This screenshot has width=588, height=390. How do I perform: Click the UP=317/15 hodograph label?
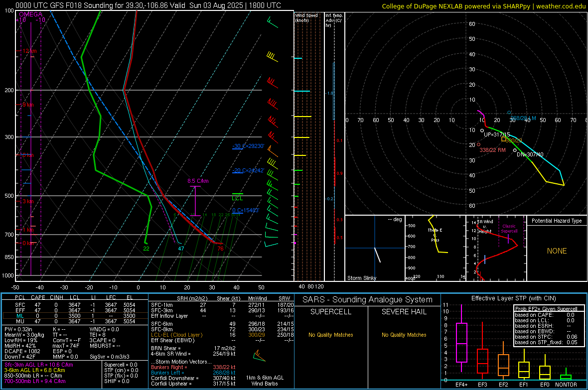pyautogui.click(x=497, y=134)
